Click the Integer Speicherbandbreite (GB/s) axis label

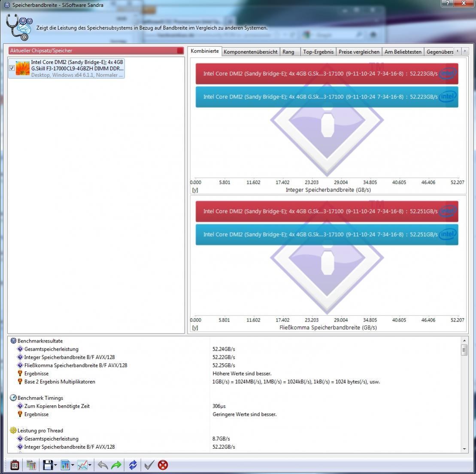coord(328,190)
